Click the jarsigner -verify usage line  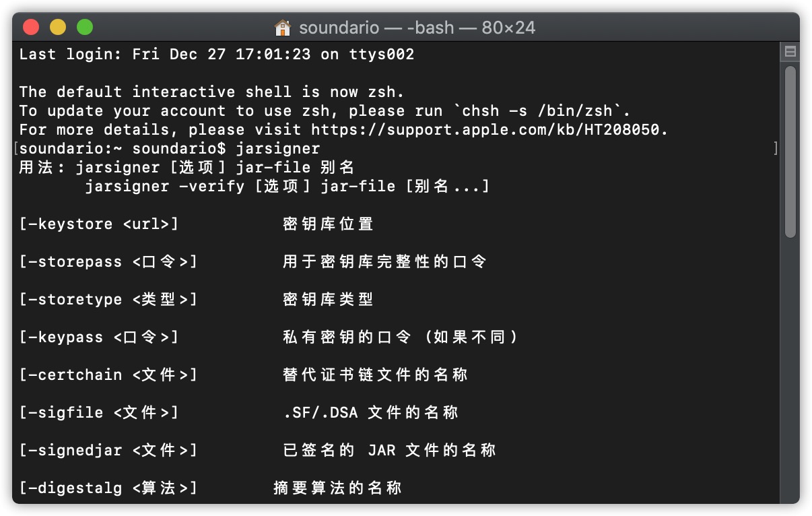click(286, 186)
